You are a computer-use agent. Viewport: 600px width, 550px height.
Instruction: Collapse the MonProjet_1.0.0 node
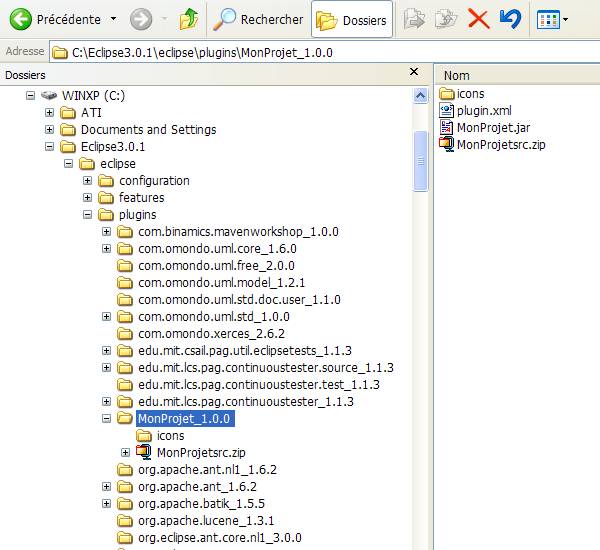coord(106,418)
